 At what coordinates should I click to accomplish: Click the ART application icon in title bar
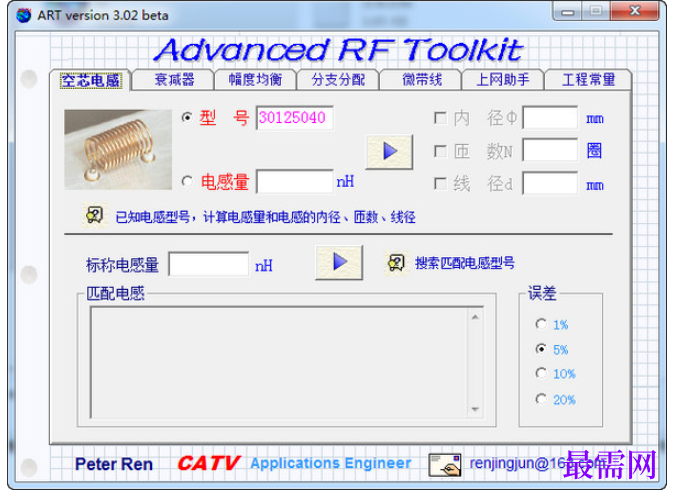[24, 15]
